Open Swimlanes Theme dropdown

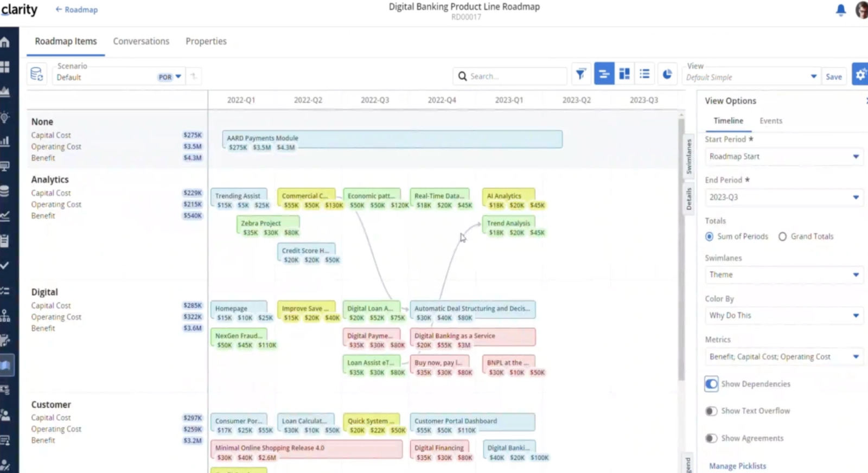783,274
